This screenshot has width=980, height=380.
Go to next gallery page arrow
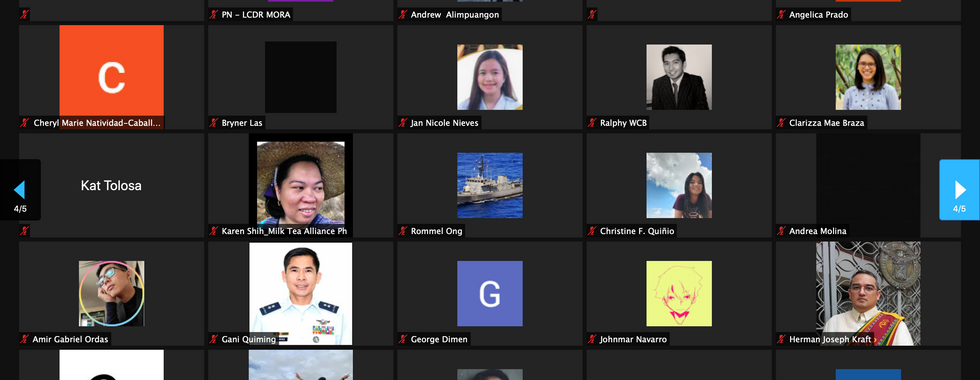point(959,189)
